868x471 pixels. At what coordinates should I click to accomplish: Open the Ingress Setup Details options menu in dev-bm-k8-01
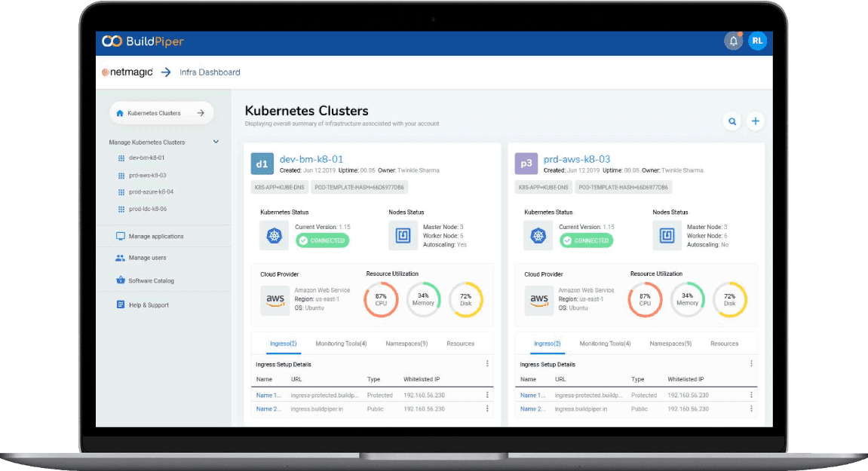(487, 364)
